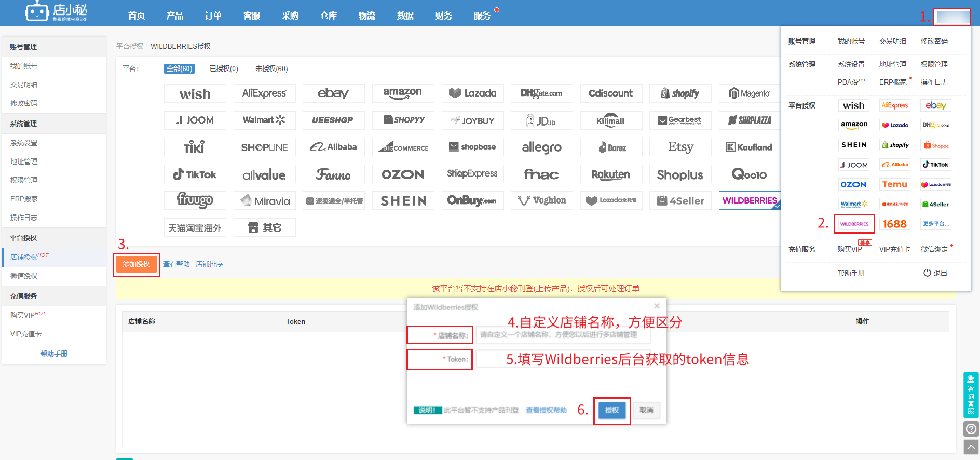Select the Rakuten platform logo
This screenshot has width=980, height=460.
pos(611,174)
